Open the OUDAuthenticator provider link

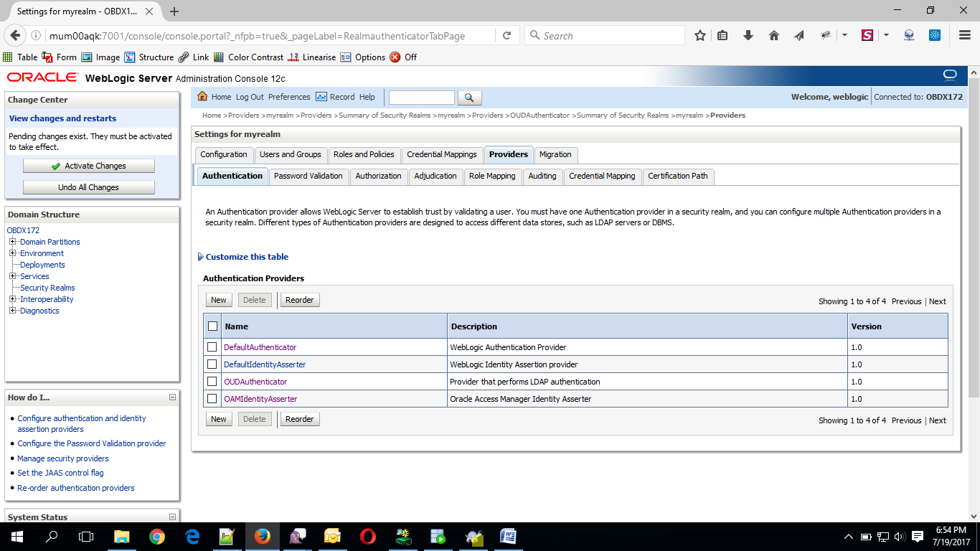255,382
